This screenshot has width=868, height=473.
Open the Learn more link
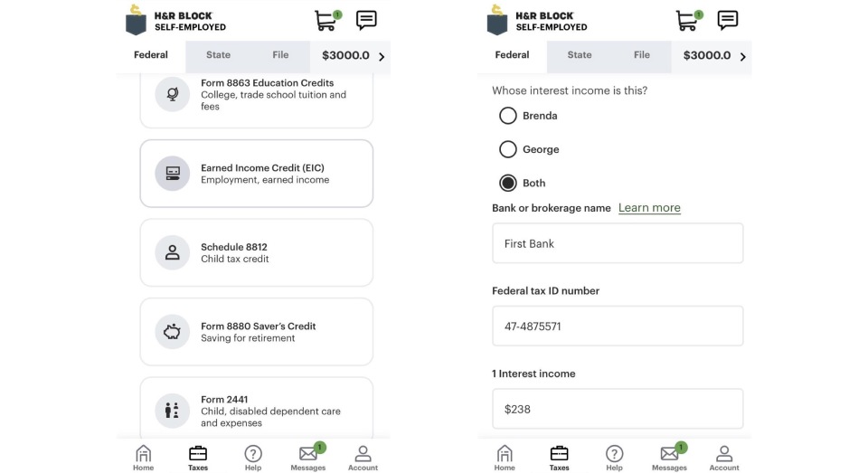[649, 208]
